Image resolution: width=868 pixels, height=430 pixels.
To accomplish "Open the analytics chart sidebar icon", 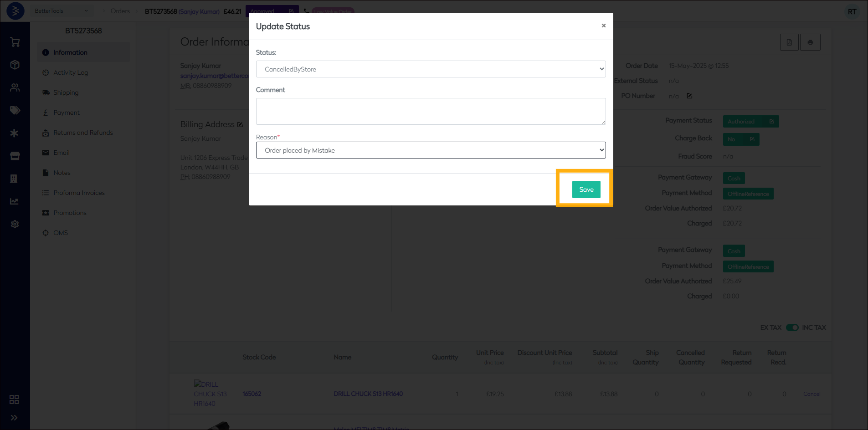I will pos(15,201).
